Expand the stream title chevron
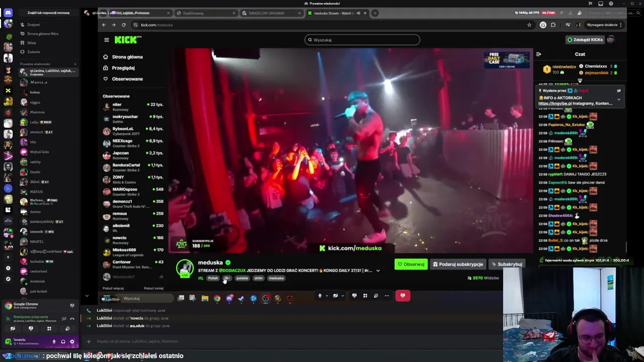The width and height of the screenshot is (644, 362). [x=378, y=270]
